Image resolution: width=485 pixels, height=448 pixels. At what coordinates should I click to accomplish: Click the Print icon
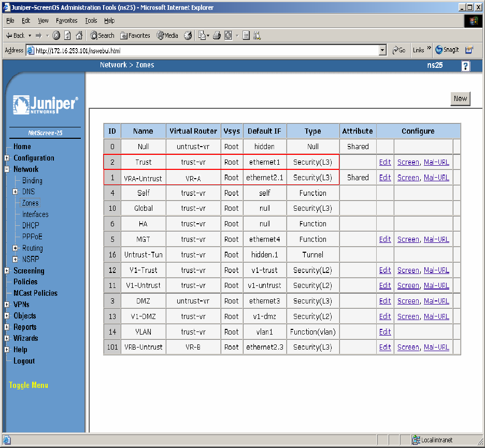[x=217, y=36]
